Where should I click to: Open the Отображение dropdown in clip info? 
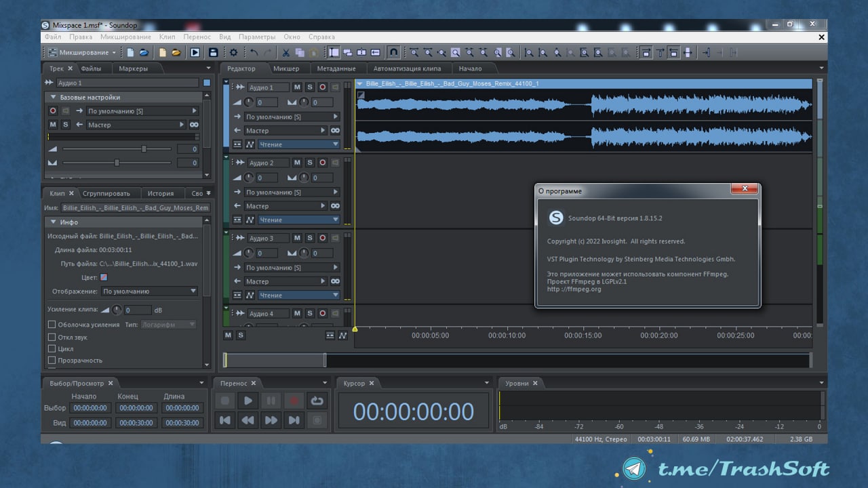pos(149,291)
